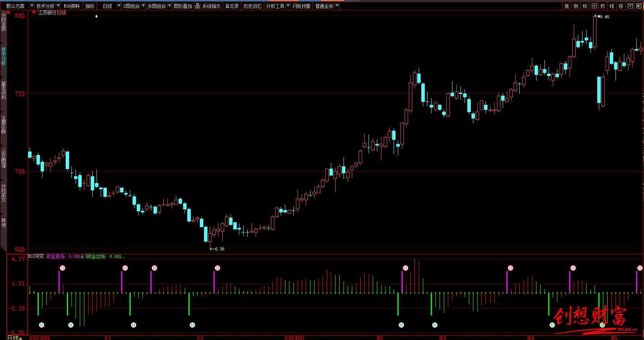Screen dimensions: 644x340
Task: Click the 706 price axis label
Action: tap(20, 171)
